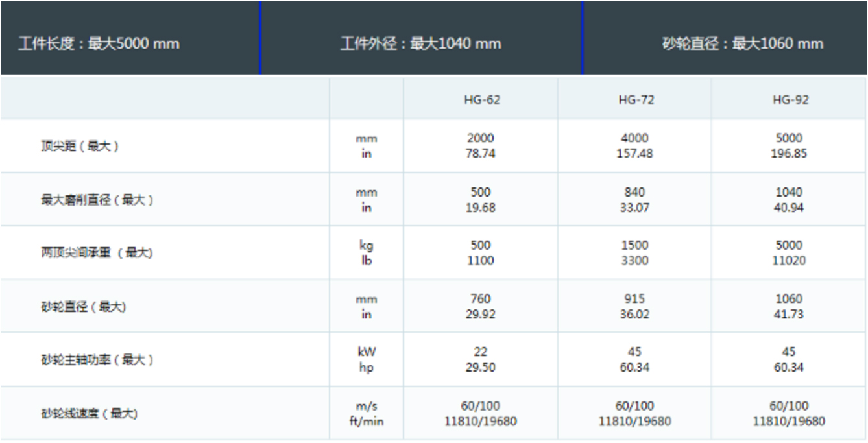Click the value 33.07 in the HG-72 column

(x=634, y=208)
